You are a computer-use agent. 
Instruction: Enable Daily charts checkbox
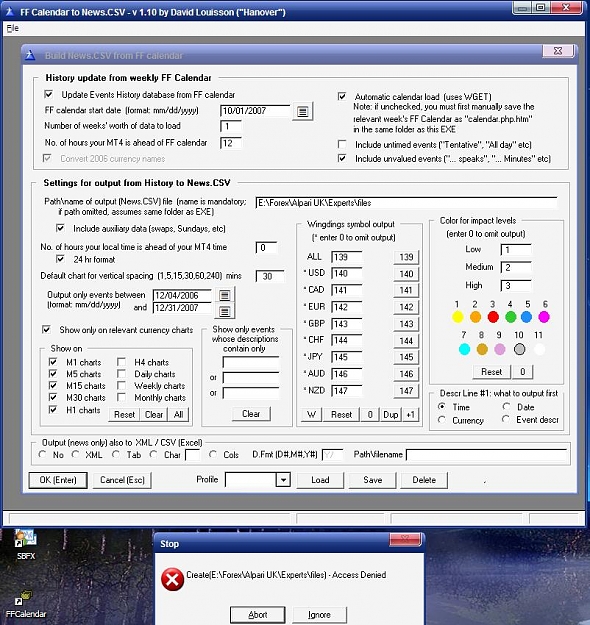(x=121, y=374)
